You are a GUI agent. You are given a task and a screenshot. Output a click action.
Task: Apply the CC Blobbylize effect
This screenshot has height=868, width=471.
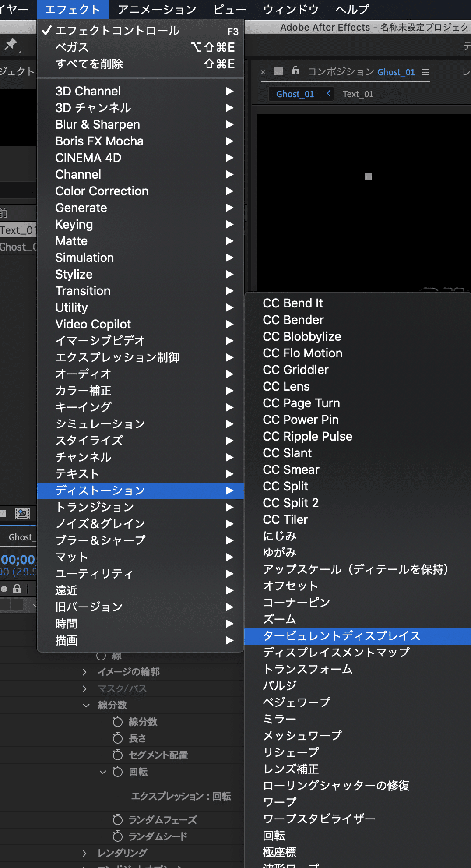click(x=358, y=336)
